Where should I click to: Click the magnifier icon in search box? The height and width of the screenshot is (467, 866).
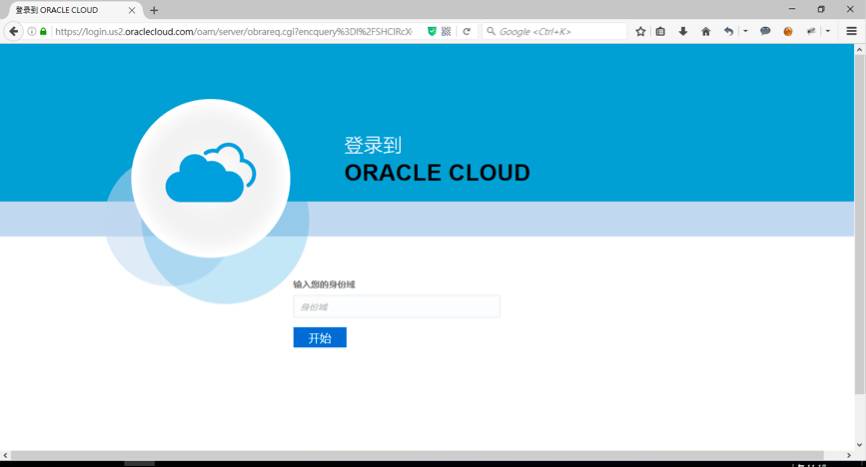click(490, 31)
